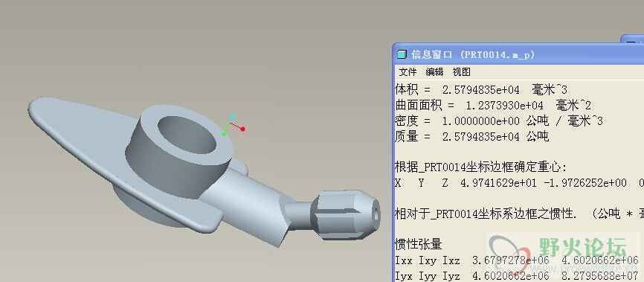The width and height of the screenshot is (644, 282).
Task: Click the 根据_PRT0014坐标边框确定重心 line
Action: pyautogui.click(x=480, y=167)
